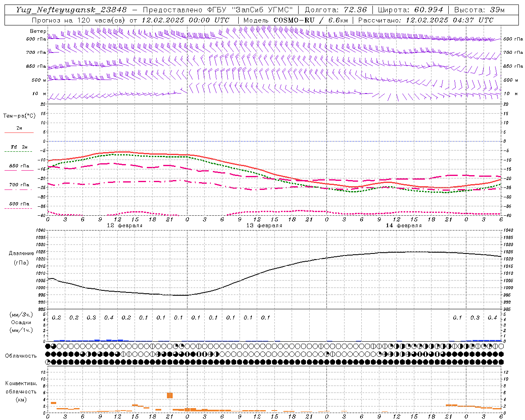Click the Высота: 39м header field
Image resolution: width=525 pixels, height=420 pixels.
point(479,10)
